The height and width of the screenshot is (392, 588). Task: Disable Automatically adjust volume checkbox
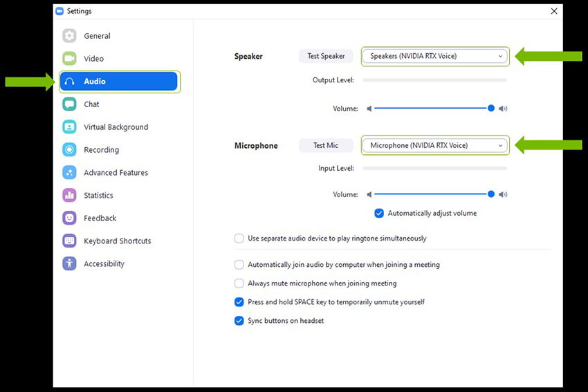point(379,214)
